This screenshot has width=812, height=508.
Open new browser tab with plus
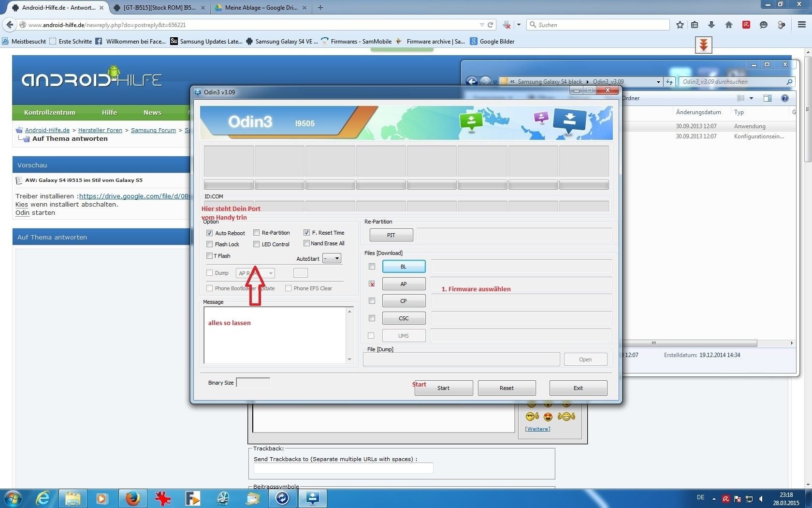(320, 7)
